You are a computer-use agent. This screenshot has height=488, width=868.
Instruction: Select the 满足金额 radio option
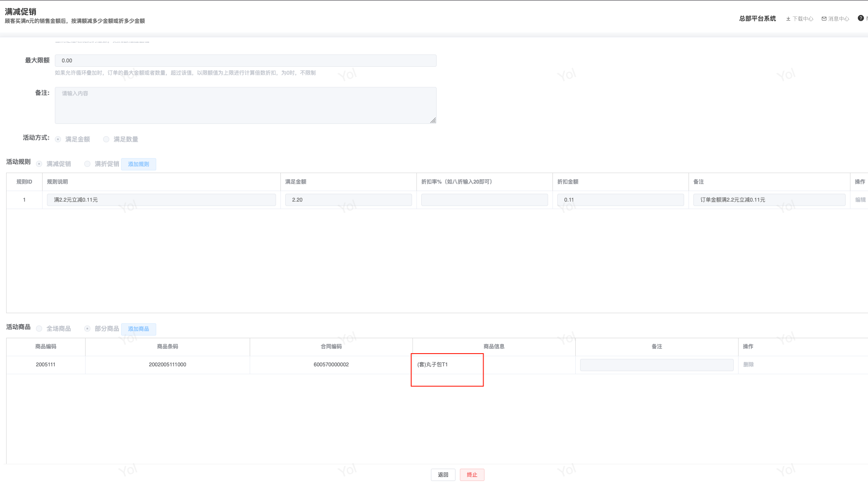[x=58, y=139]
